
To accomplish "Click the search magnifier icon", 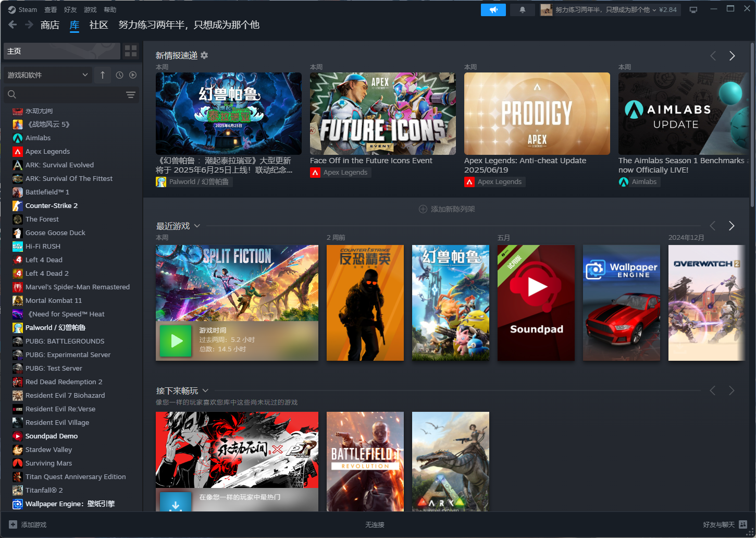I will click(12, 94).
